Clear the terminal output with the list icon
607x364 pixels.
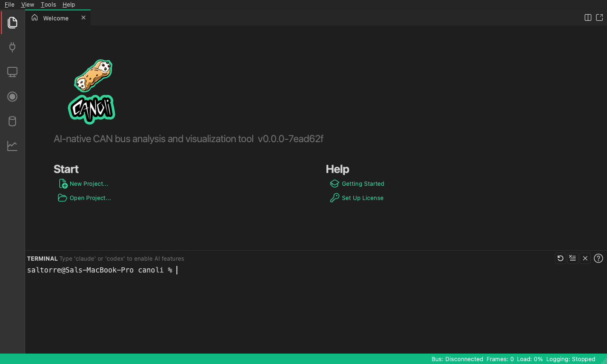tap(573, 258)
